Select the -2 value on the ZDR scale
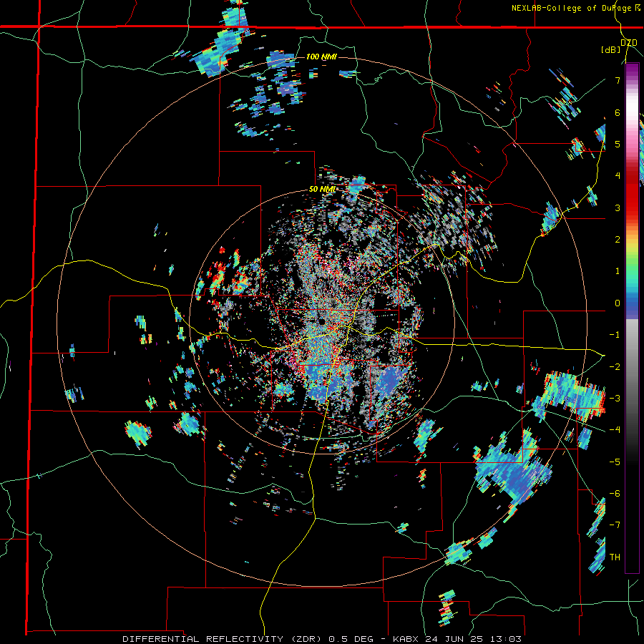644x644 pixels. coord(615,366)
